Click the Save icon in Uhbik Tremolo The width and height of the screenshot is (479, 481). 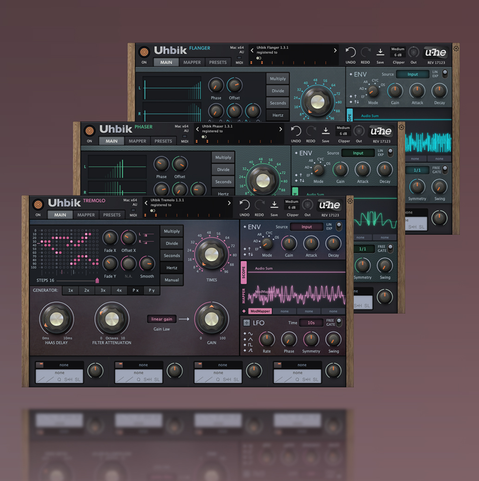point(274,205)
